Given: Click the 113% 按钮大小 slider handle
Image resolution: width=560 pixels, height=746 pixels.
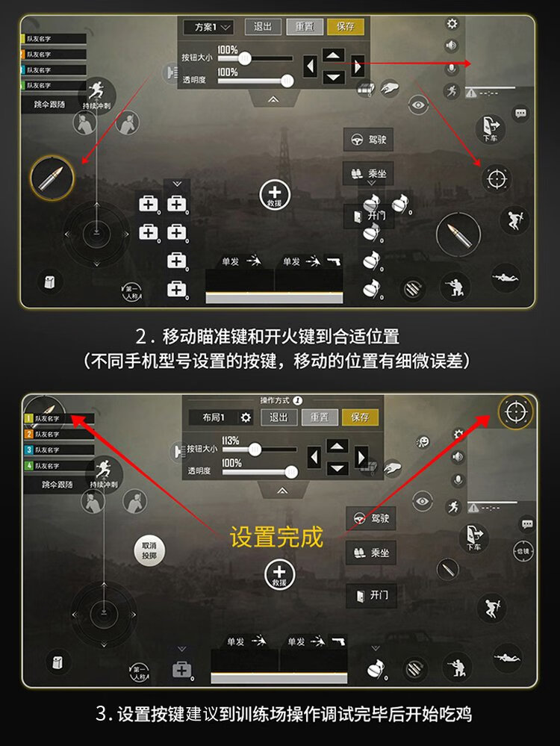Looking at the screenshot, I should click(255, 449).
